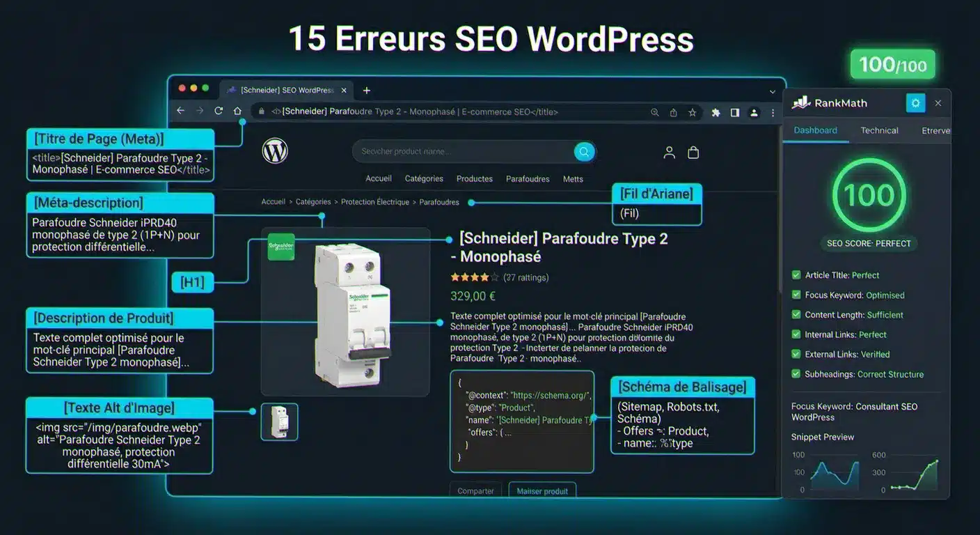Click the browser forward arrow

tap(200, 111)
